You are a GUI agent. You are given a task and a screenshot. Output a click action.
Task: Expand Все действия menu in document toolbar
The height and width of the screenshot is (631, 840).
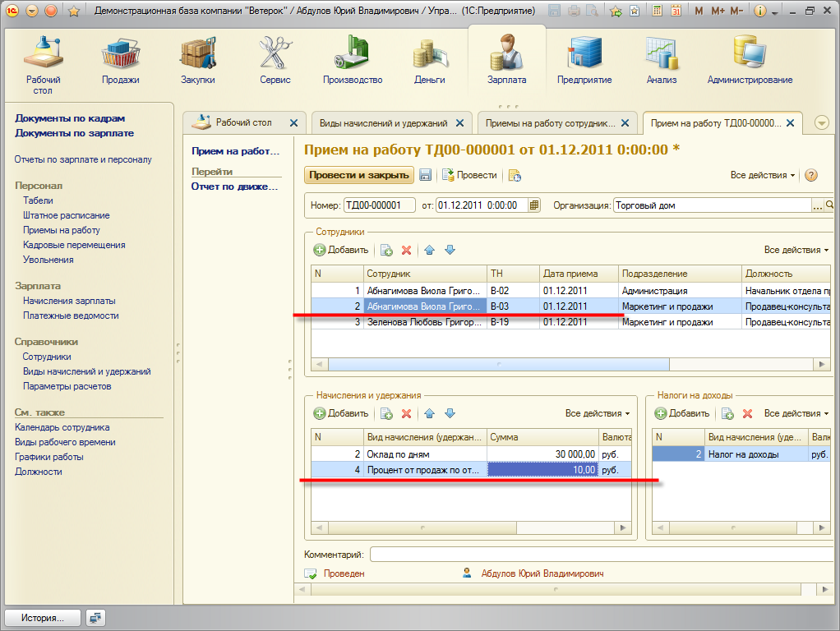[x=763, y=175]
